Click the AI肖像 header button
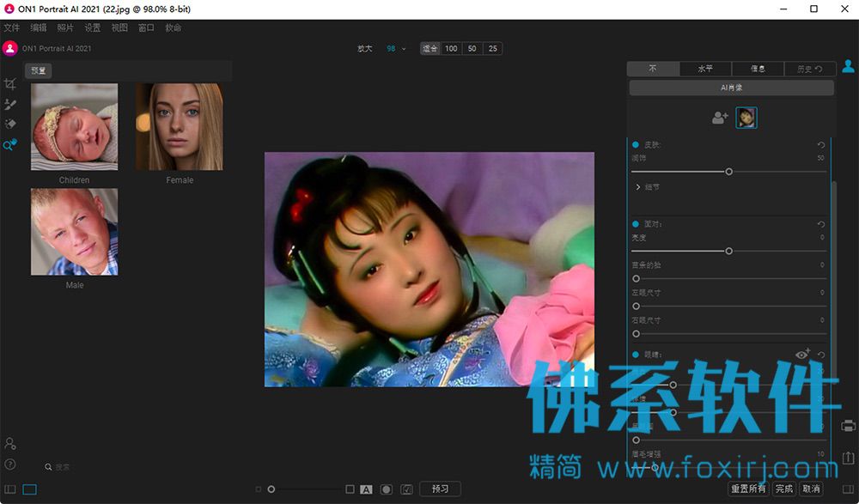The width and height of the screenshot is (859, 504). tap(731, 88)
